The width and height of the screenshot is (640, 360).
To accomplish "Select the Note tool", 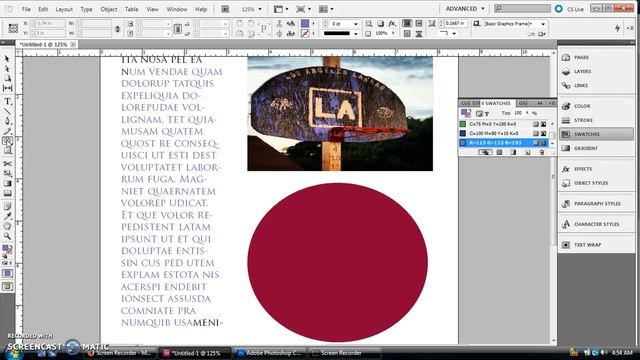I will [x=7, y=206].
